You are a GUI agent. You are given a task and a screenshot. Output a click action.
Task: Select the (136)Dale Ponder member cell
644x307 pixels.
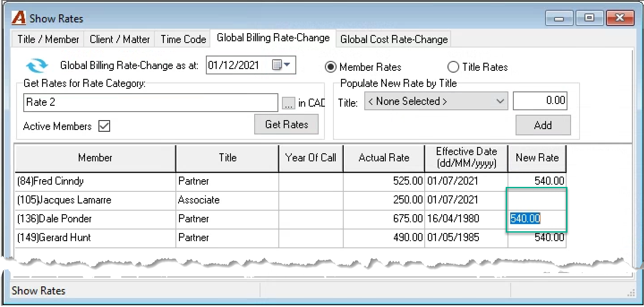coord(95,219)
